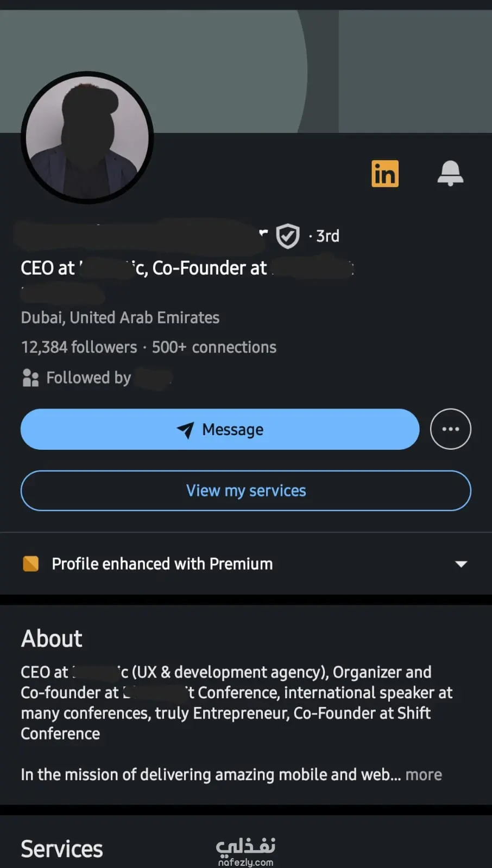The image size is (492, 868).
Task: Open the Services section heading
Action: pos(62,849)
